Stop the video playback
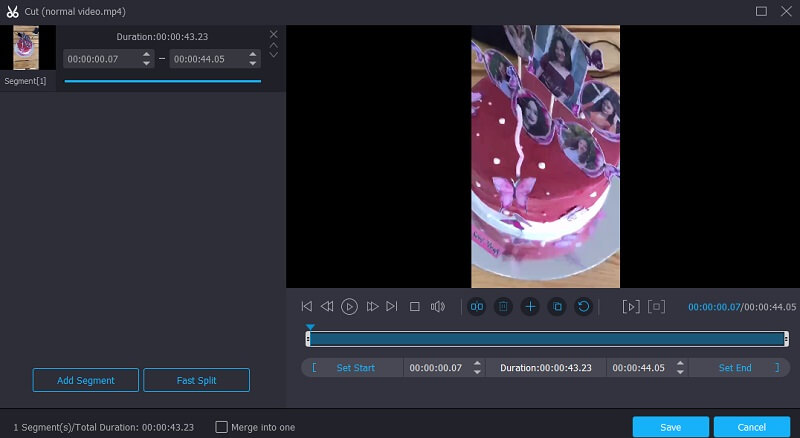This screenshot has width=800, height=438. [415, 306]
